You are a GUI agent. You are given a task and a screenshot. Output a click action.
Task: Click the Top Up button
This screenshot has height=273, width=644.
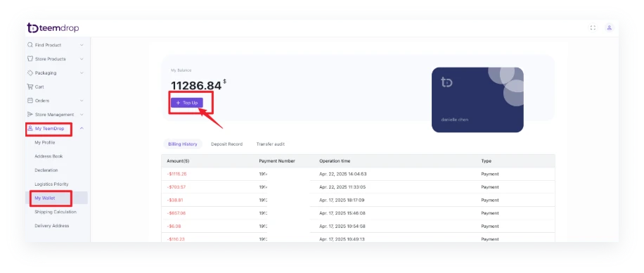187,103
